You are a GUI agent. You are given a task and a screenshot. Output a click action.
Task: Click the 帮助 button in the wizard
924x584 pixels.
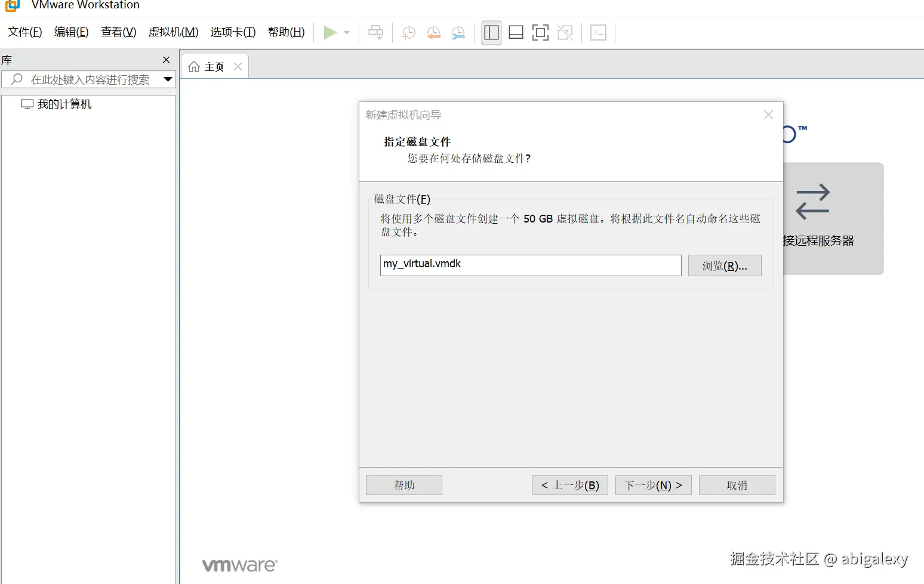pos(404,485)
